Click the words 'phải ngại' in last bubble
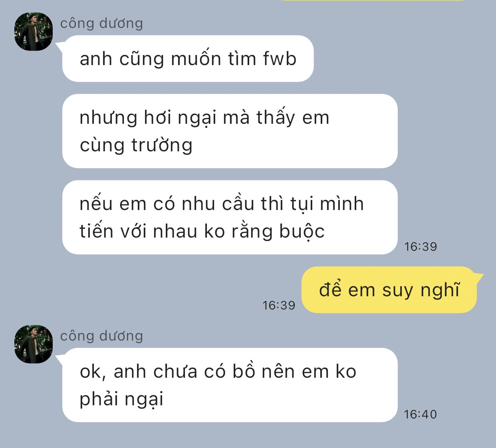496x448 pixels. (x=121, y=399)
